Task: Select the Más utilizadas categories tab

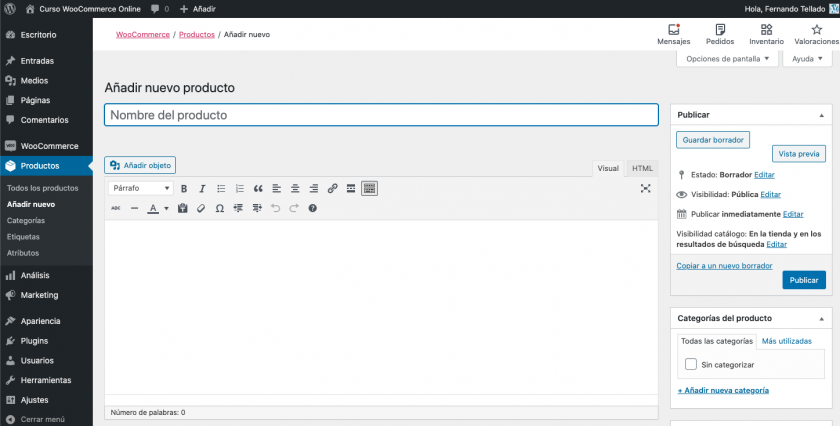Action: pyautogui.click(x=786, y=341)
